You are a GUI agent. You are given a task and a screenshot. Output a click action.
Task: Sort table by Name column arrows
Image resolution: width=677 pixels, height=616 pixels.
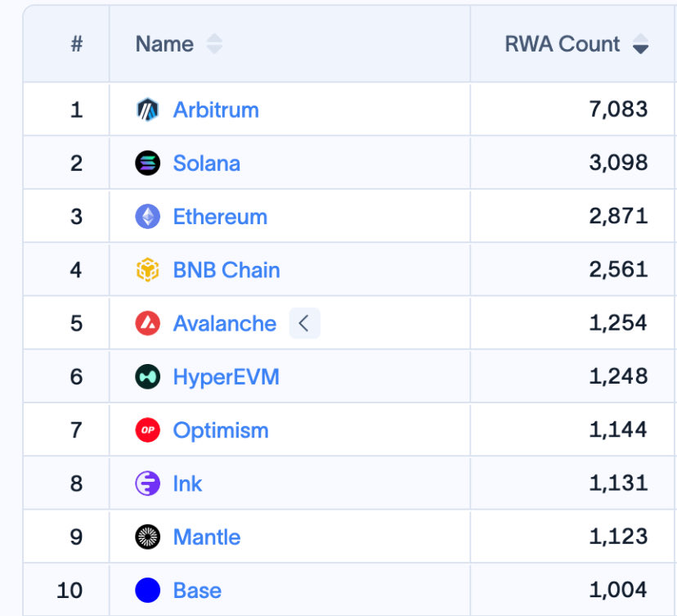[214, 44]
